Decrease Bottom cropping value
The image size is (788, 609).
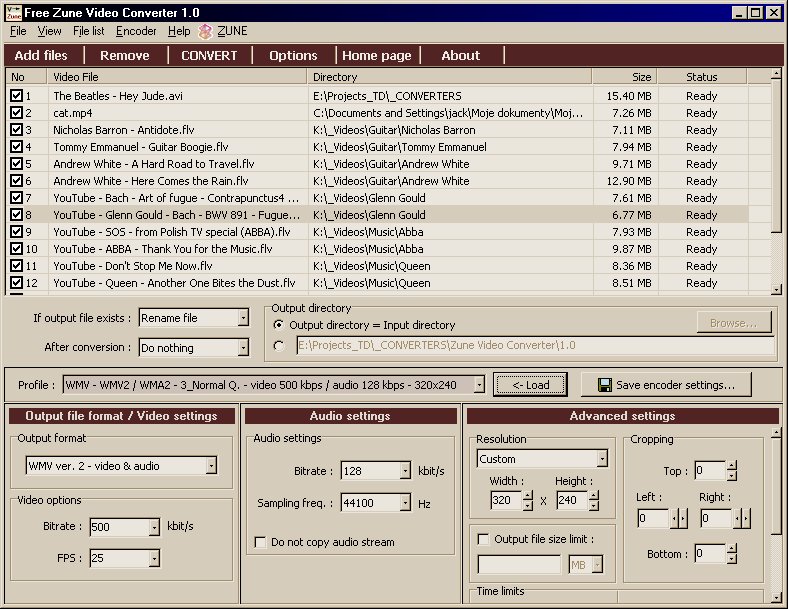(732, 558)
